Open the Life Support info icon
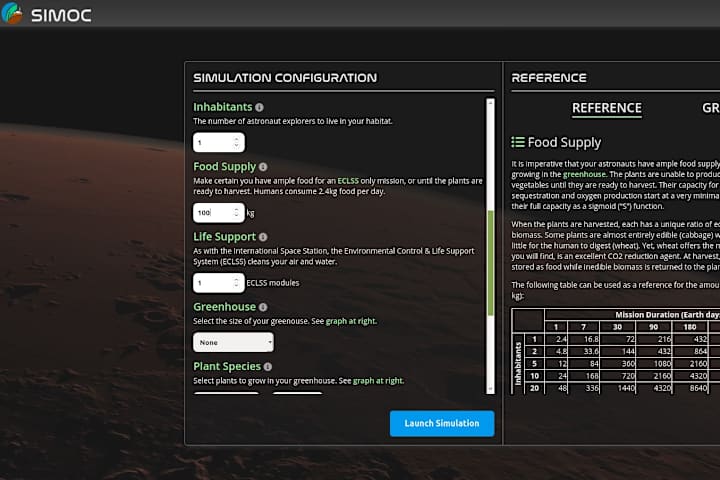 coord(263,237)
